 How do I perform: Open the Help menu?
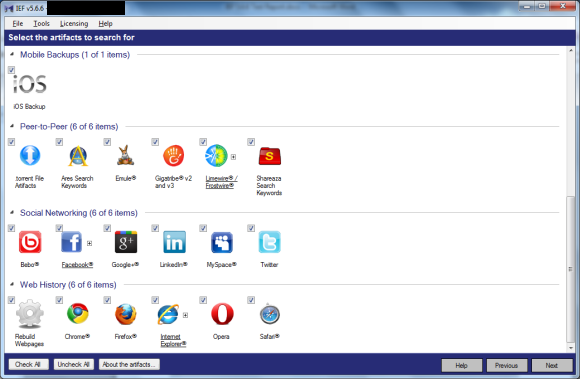105,24
